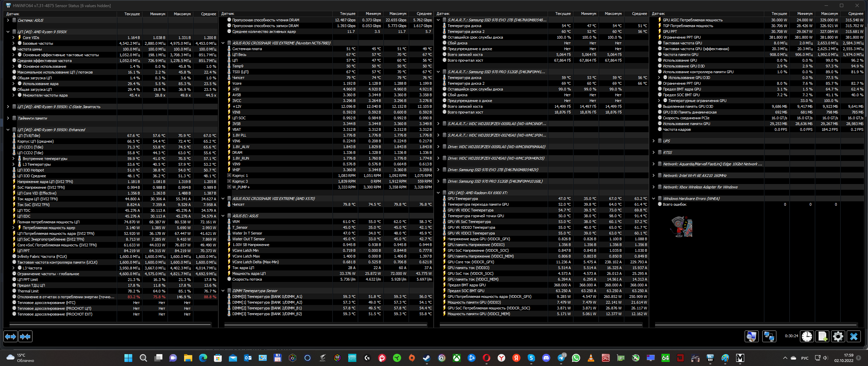Open the sensor summary monitor icon
This screenshot has height=366, width=868.
[751, 337]
